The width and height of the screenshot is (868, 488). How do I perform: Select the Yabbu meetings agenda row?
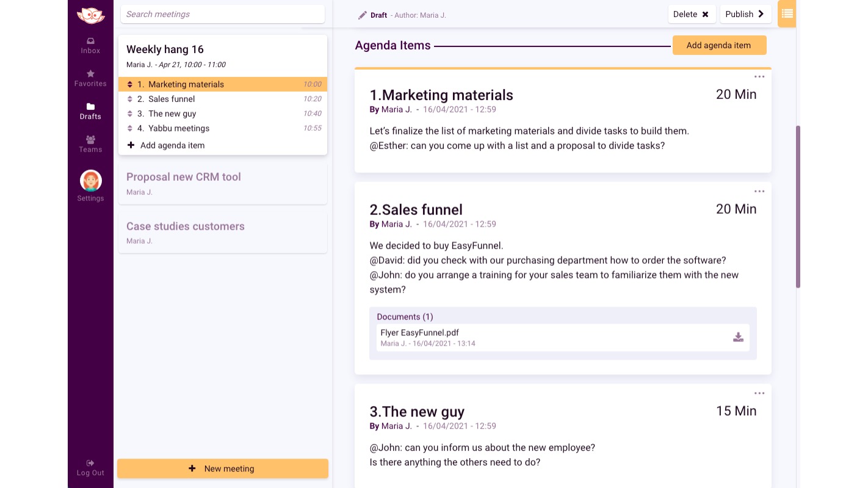(223, 128)
